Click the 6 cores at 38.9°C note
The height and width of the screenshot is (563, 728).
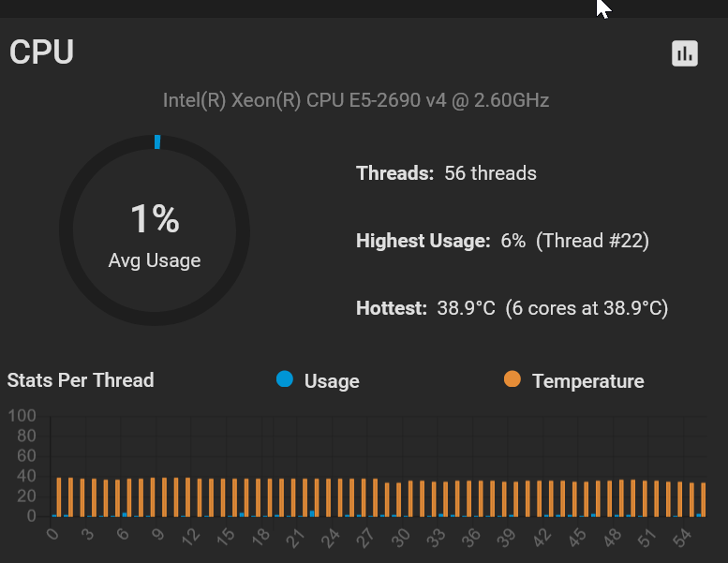pos(587,308)
